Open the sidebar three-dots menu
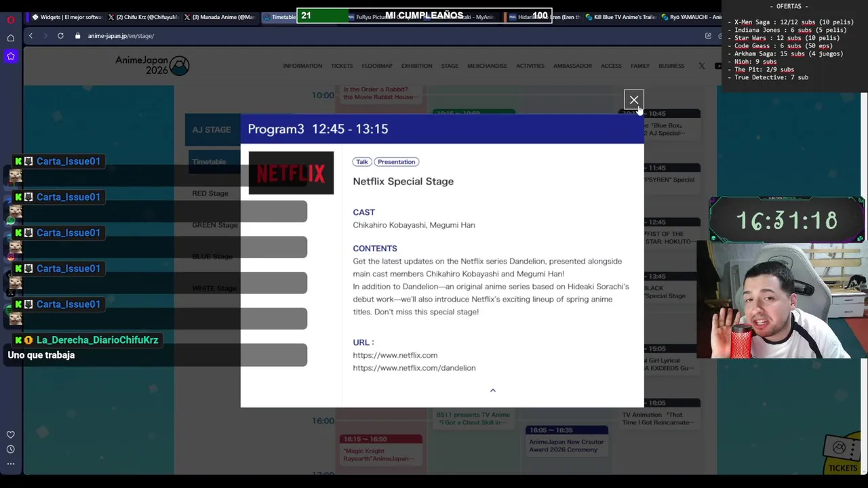The height and width of the screenshot is (488, 868). pyautogui.click(x=10, y=464)
